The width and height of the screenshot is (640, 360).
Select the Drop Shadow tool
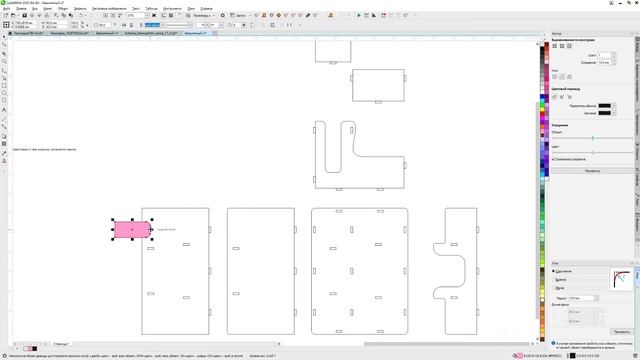tap(4, 136)
